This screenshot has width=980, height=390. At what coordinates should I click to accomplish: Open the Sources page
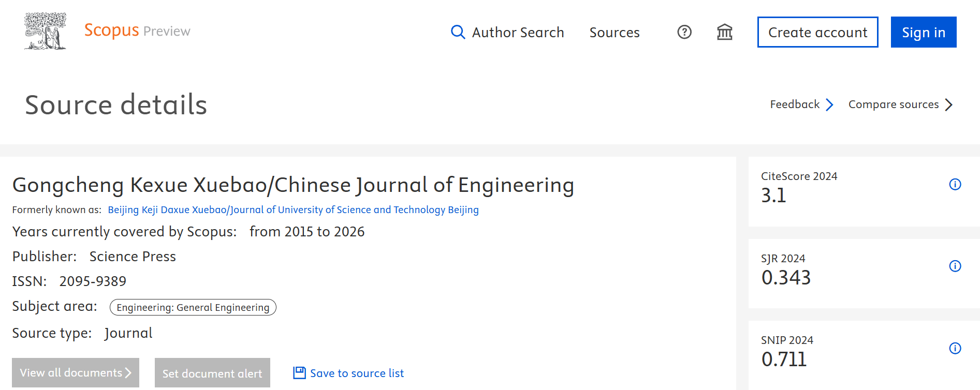point(615,32)
